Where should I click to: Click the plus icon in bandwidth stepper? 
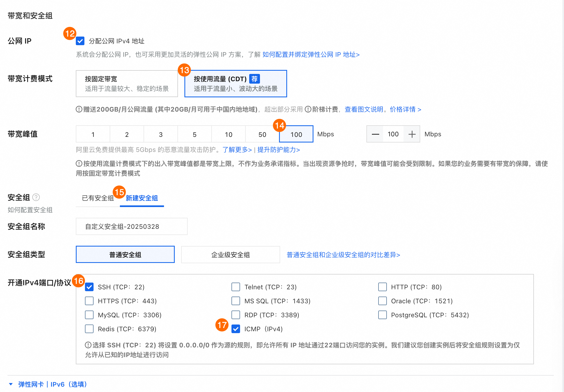(x=412, y=134)
